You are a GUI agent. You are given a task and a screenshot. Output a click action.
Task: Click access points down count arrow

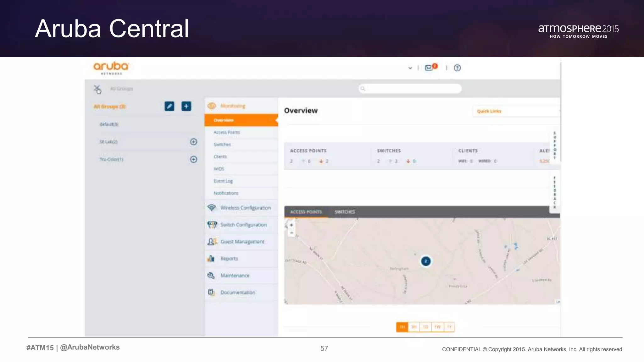click(x=321, y=161)
